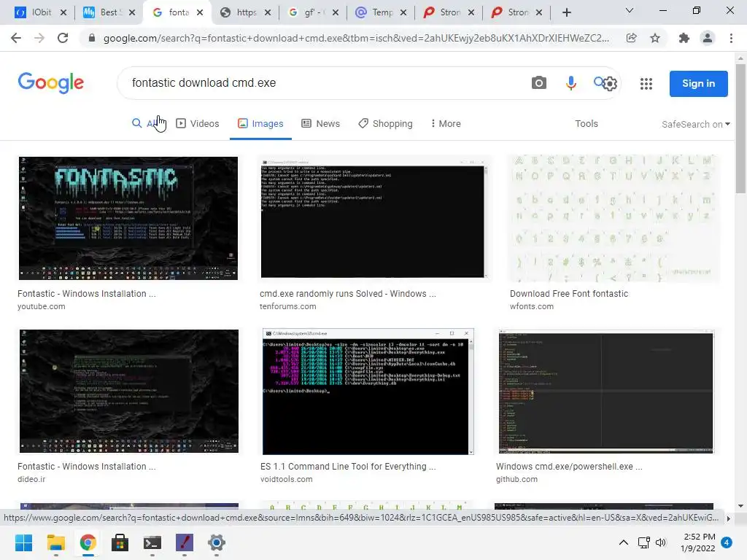Viewport: 747px width, 560px height.
Task: Select the Videos search category
Action: coord(198,123)
